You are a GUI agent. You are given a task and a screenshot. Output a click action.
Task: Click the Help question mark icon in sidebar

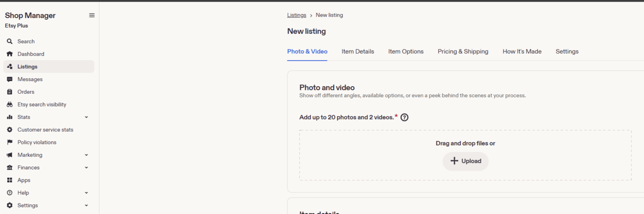coord(10,193)
